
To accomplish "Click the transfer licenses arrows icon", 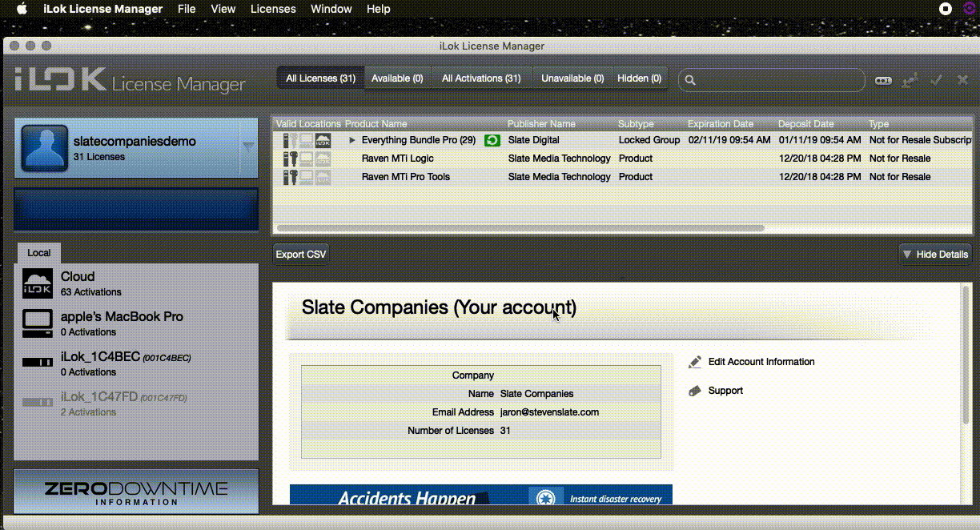I will tap(910, 80).
